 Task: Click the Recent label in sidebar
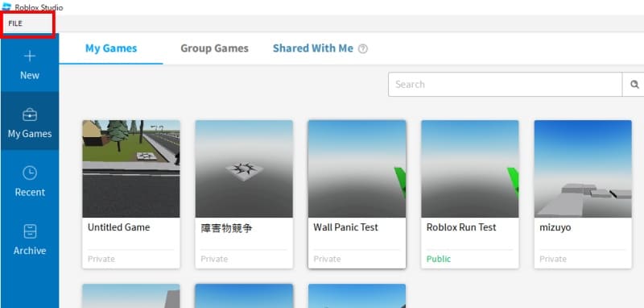click(30, 193)
